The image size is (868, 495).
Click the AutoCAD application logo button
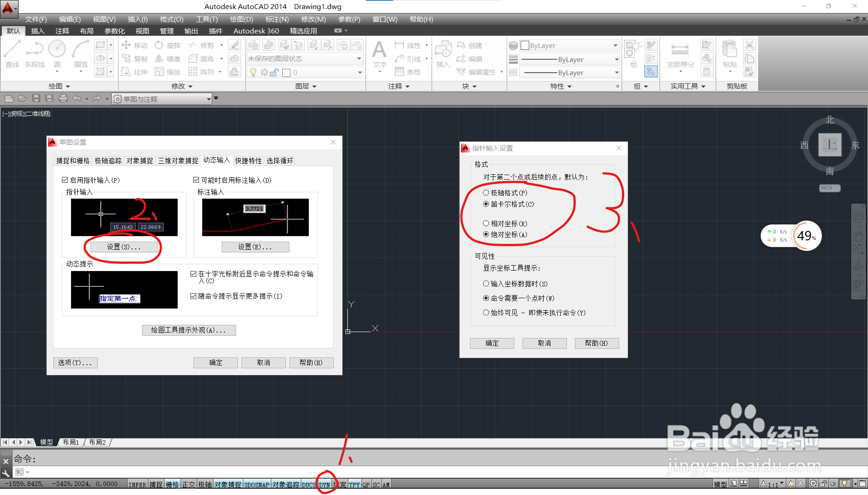(9, 8)
